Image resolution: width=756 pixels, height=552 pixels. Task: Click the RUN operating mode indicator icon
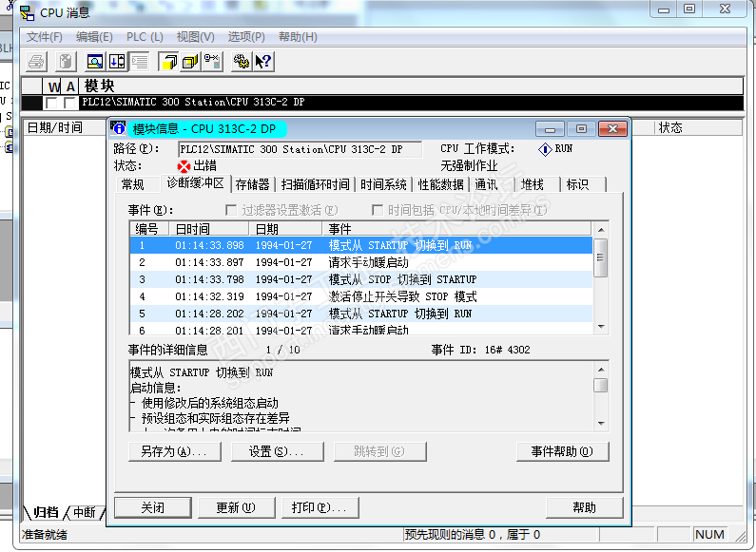(545, 149)
